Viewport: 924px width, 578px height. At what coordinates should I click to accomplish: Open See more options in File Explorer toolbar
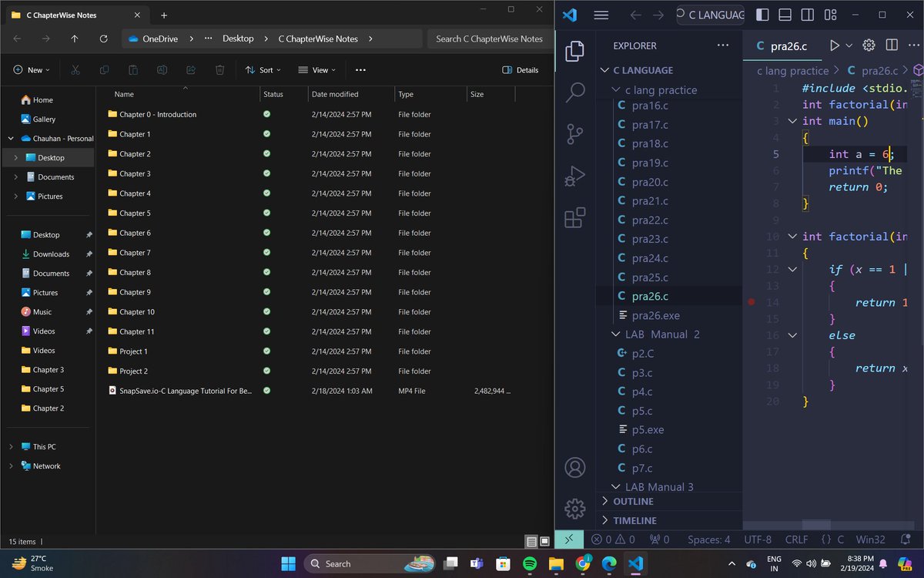pos(360,70)
